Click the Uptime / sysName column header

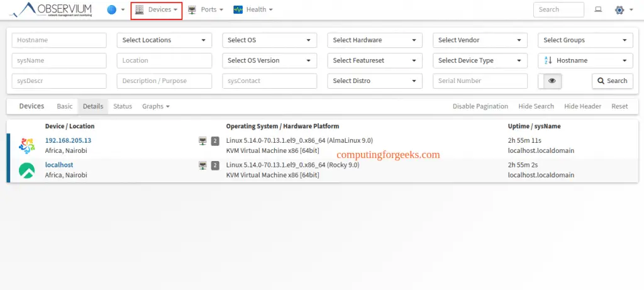(535, 126)
